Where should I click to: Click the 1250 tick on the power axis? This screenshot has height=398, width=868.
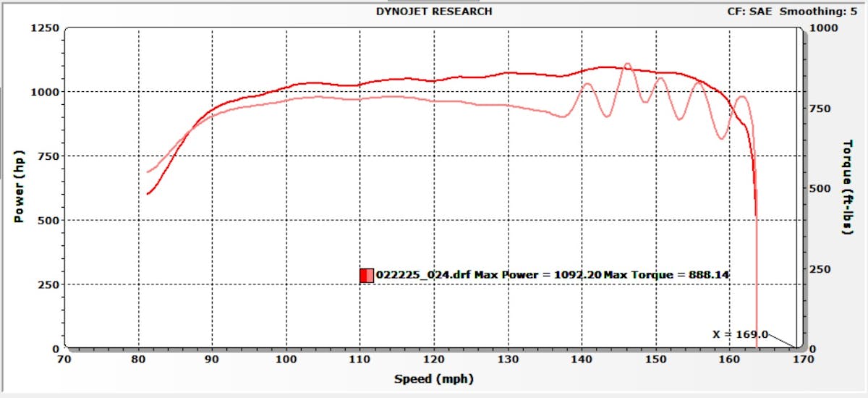click(46, 28)
